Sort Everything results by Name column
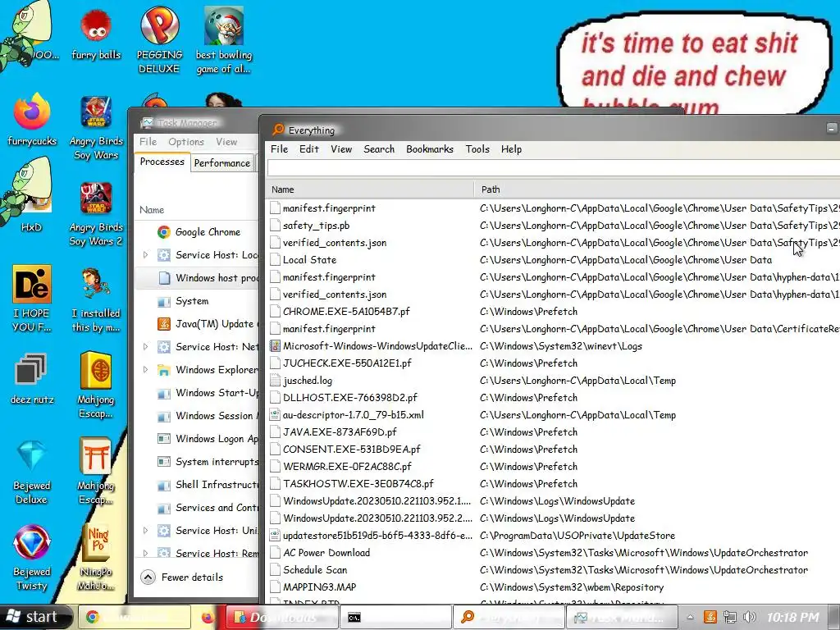840x630 pixels. pyautogui.click(x=370, y=189)
